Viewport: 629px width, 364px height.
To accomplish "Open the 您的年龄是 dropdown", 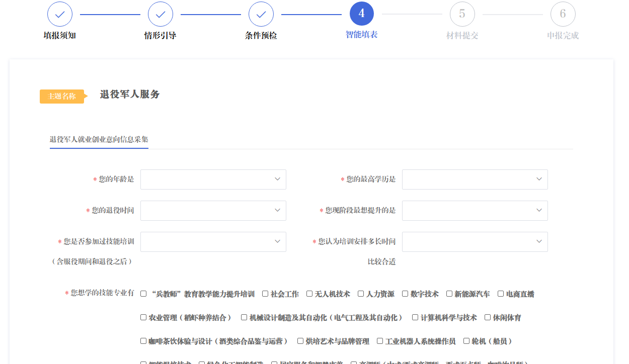I will click(213, 179).
